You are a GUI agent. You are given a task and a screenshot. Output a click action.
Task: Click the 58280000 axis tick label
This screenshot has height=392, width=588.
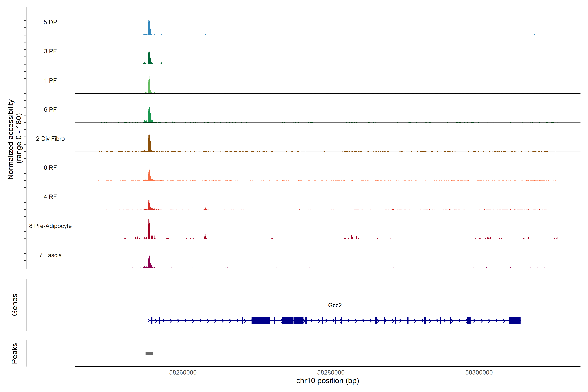(331, 373)
